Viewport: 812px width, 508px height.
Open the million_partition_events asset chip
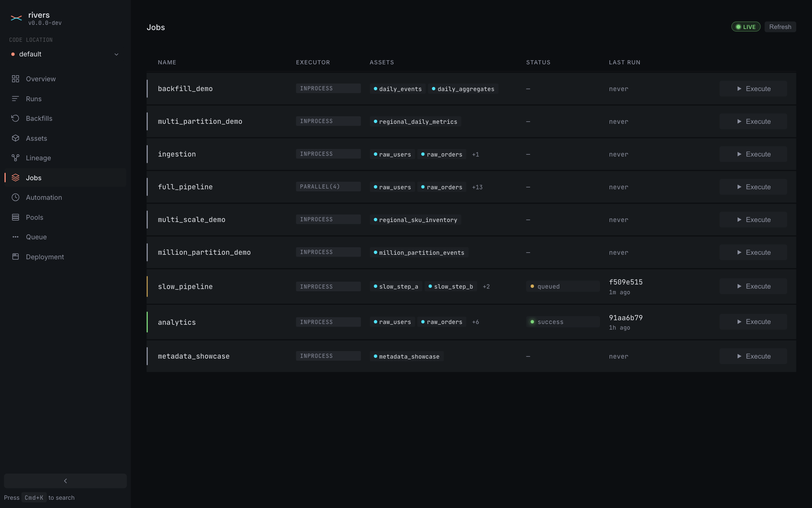click(419, 252)
